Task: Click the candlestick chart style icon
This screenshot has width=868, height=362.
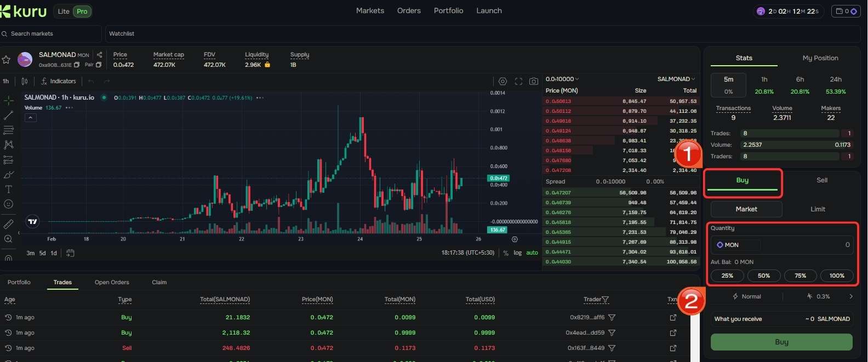Action: (x=25, y=81)
